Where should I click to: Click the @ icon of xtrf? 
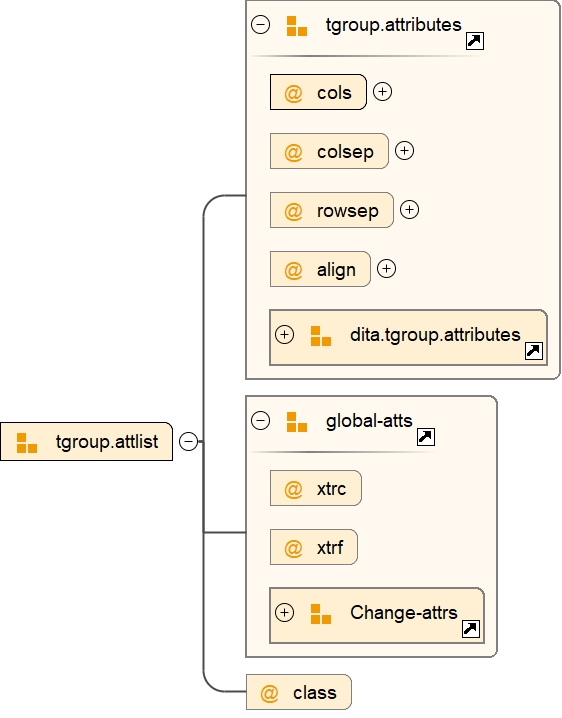coord(293,548)
